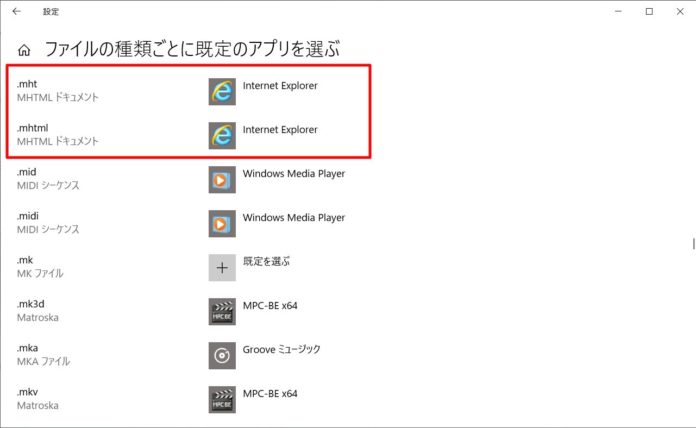The height and width of the screenshot is (428, 696).
Task: Click Windows Media Player icon for .mid
Action: pyautogui.click(x=222, y=179)
